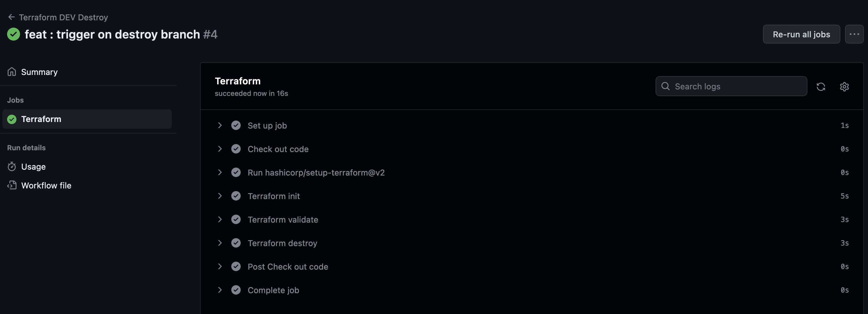The height and width of the screenshot is (314, 868).
Task: Click the Complete job checkmark icon
Action: click(x=236, y=290)
